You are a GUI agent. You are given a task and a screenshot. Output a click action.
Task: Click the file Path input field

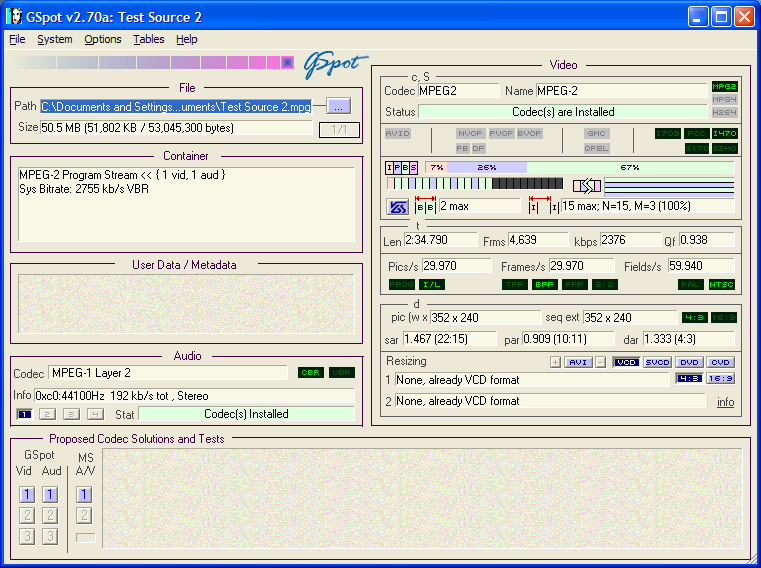click(x=176, y=107)
